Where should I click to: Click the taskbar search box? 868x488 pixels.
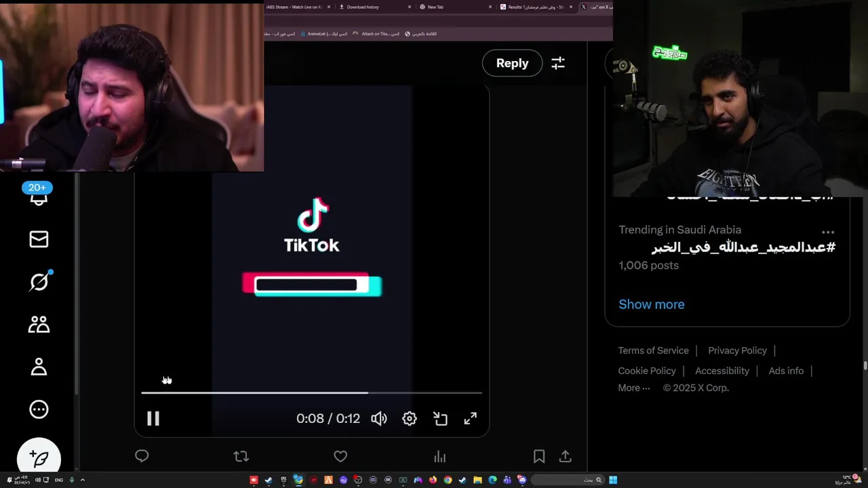(568, 480)
